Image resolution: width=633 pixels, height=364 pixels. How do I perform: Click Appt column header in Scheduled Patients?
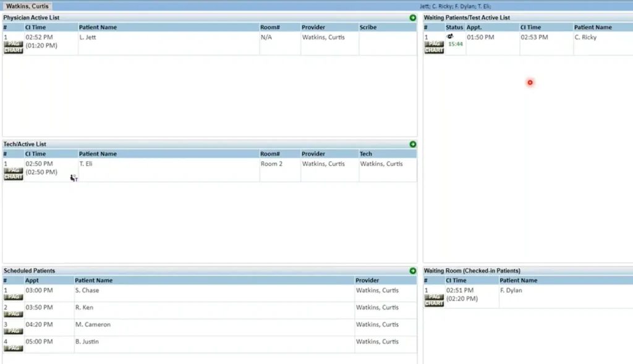click(49, 280)
